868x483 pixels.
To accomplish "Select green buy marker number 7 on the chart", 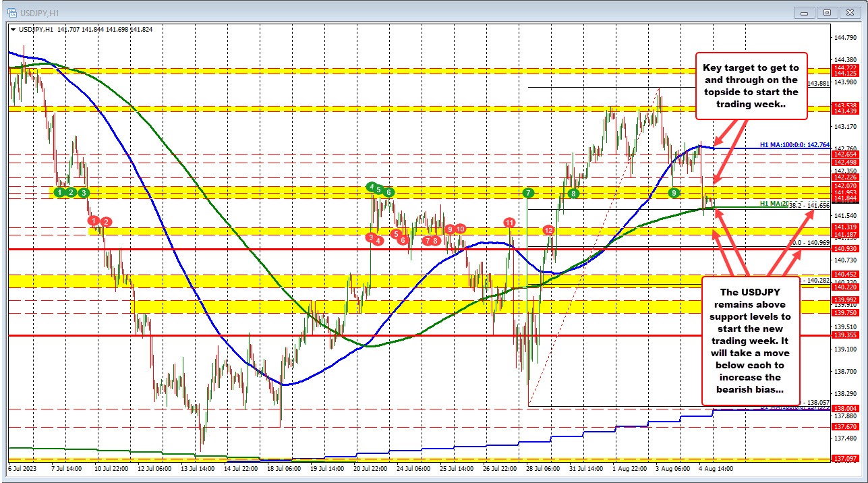I will click(528, 193).
